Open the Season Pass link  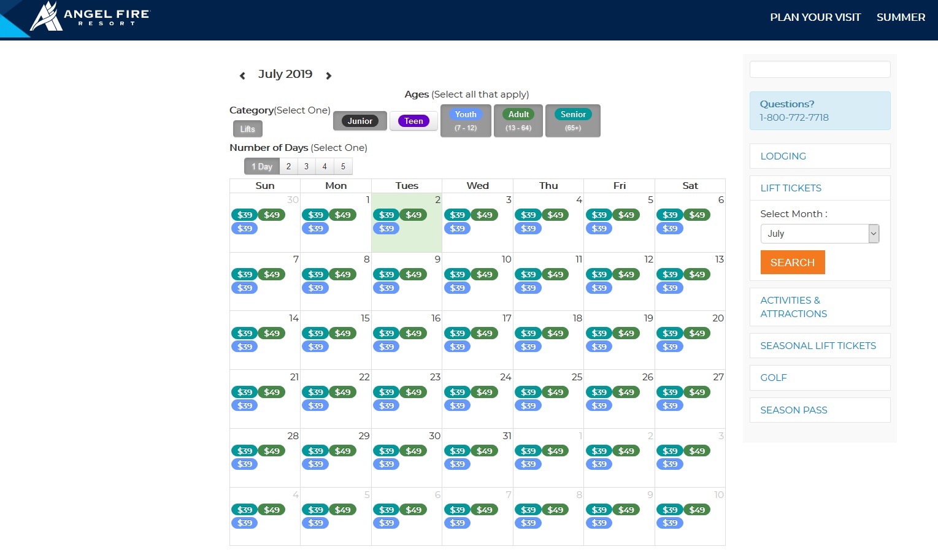pyautogui.click(x=794, y=410)
